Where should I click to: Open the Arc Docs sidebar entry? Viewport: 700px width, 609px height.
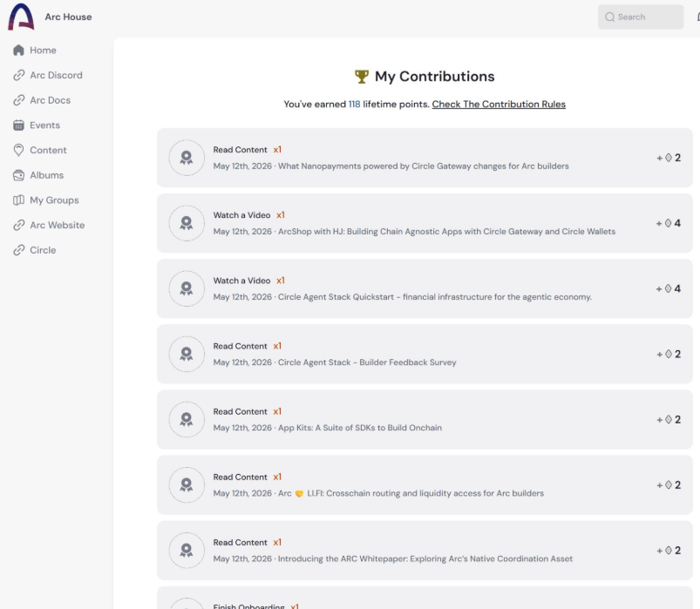(x=42, y=100)
